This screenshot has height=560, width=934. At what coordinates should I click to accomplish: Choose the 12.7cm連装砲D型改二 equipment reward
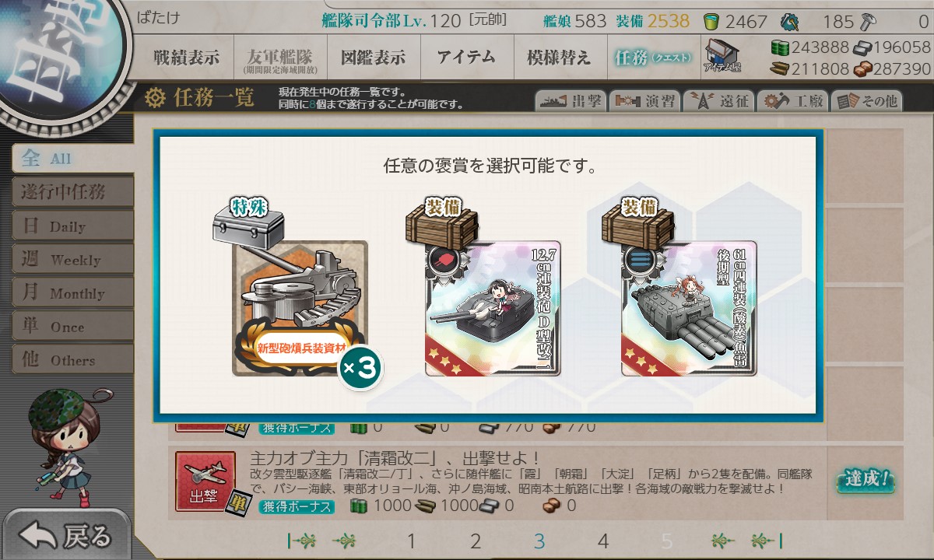pyautogui.click(x=493, y=308)
